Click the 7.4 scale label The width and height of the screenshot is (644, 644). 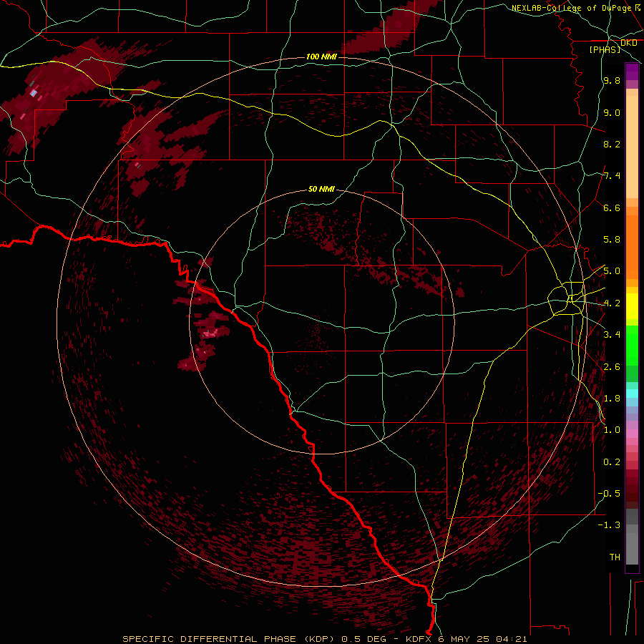(x=612, y=176)
